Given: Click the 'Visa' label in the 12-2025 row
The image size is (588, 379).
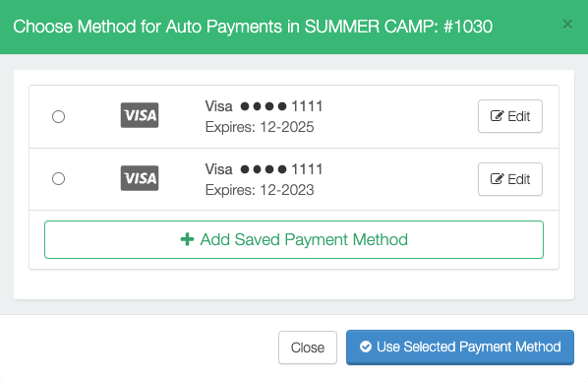Looking at the screenshot, I should coord(218,106).
